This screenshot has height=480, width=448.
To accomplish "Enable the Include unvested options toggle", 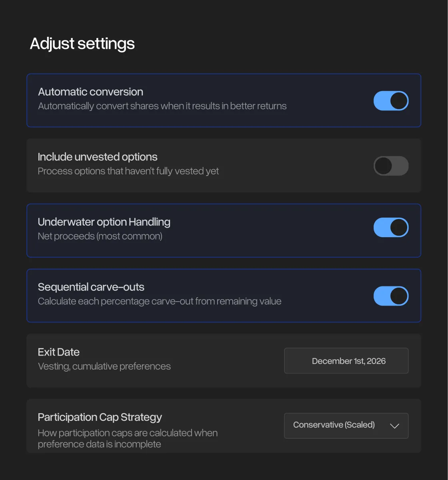I will point(391,166).
